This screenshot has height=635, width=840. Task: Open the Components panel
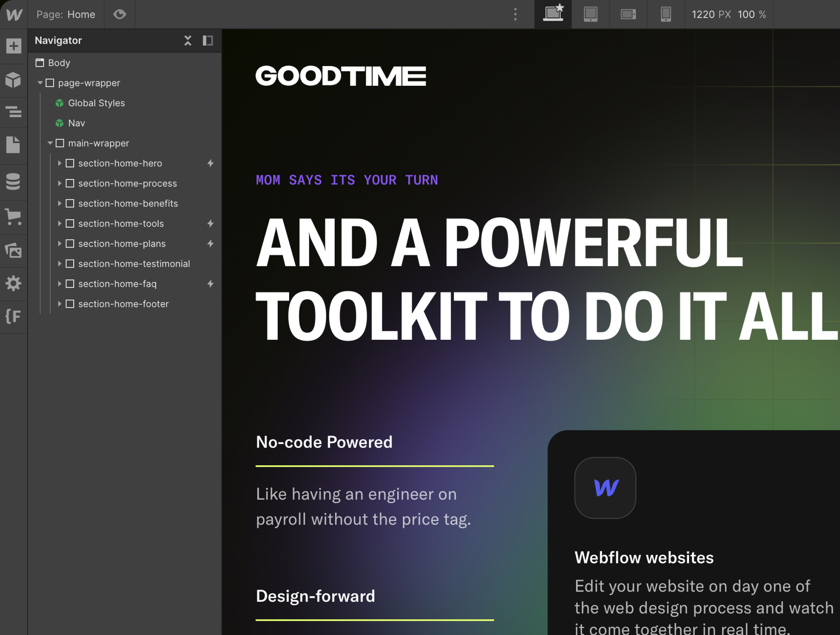coord(13,80)
